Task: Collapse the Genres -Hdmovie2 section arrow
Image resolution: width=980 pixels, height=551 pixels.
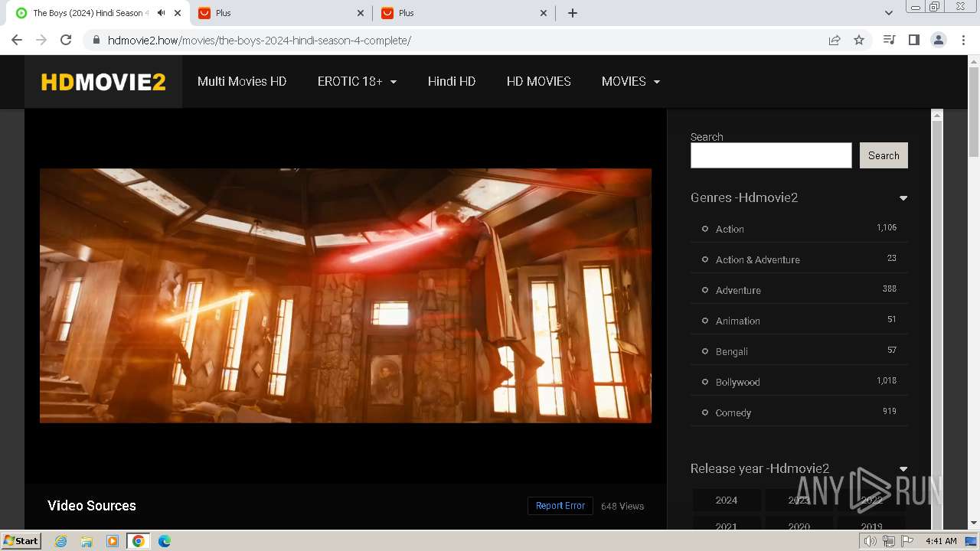Action: tap(903, 198)
